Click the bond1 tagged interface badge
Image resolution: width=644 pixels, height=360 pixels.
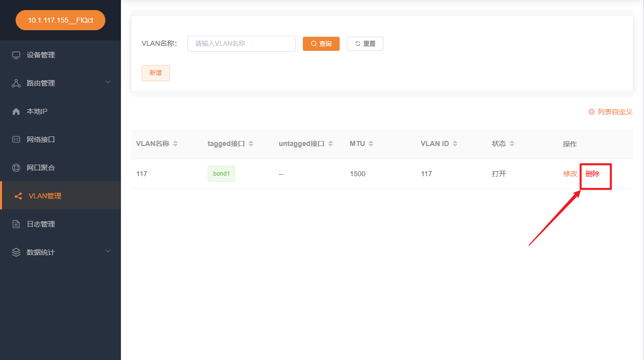[x=221, y=173]
